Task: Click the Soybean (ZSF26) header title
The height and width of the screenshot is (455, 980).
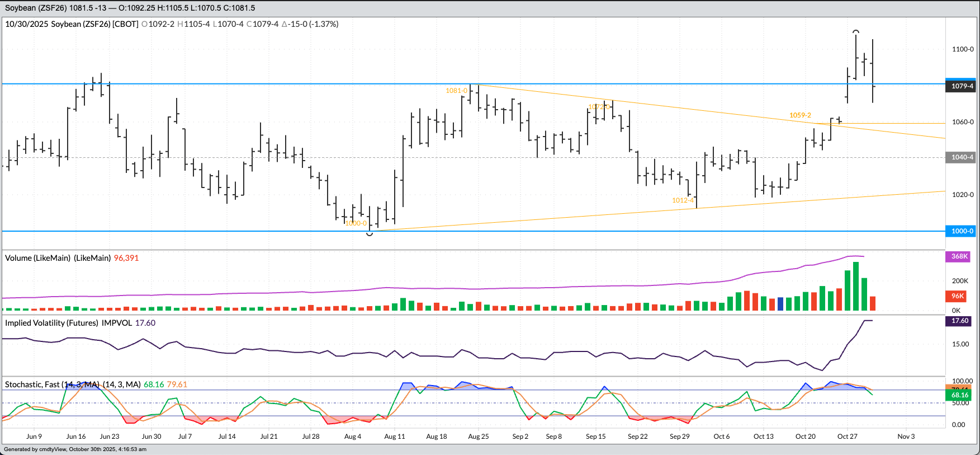Action: (x=36, y=8)
